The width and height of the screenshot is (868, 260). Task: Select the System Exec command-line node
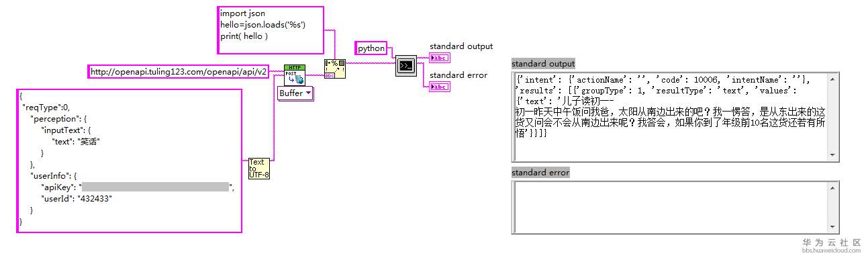[x=405, y=65]
